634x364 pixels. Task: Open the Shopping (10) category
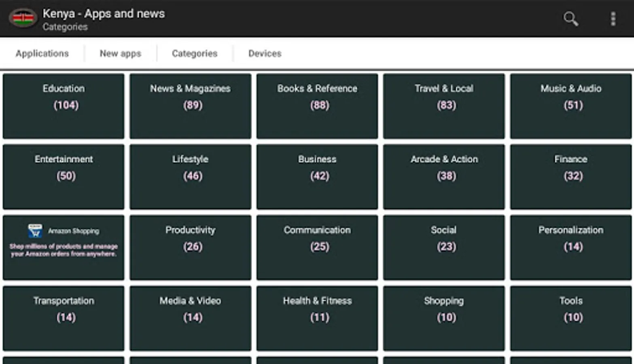tap(444, 318)
